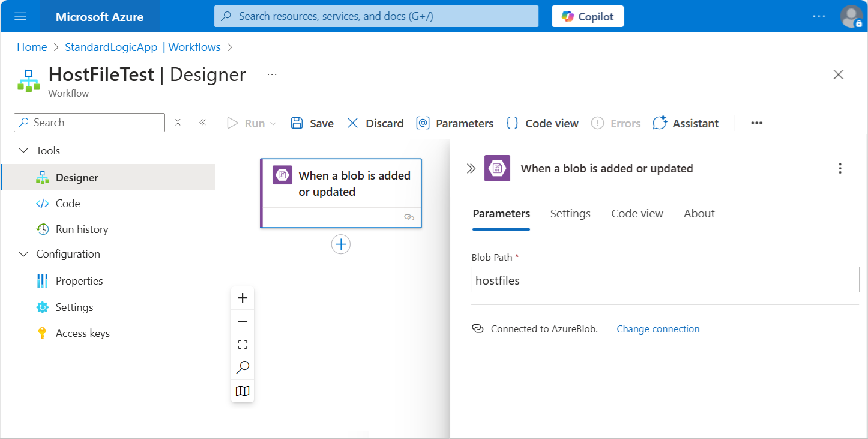Zoom in on the designer canvas

[x=243, y=298]
